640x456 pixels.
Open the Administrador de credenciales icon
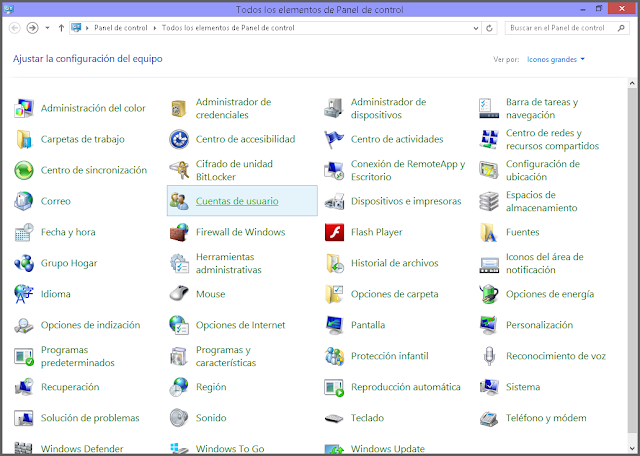pos(179,108)
